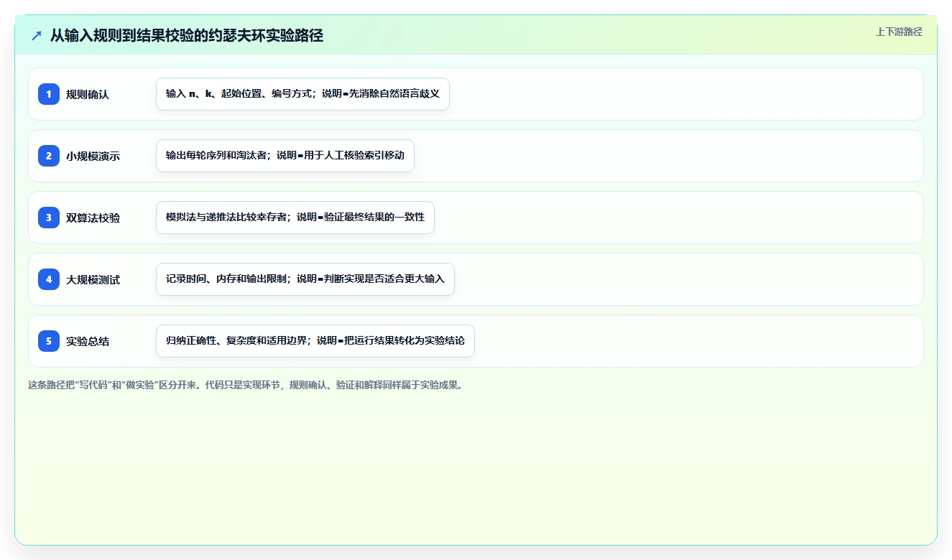Click the description box starting 记录时间、内存

coord(305,279)
